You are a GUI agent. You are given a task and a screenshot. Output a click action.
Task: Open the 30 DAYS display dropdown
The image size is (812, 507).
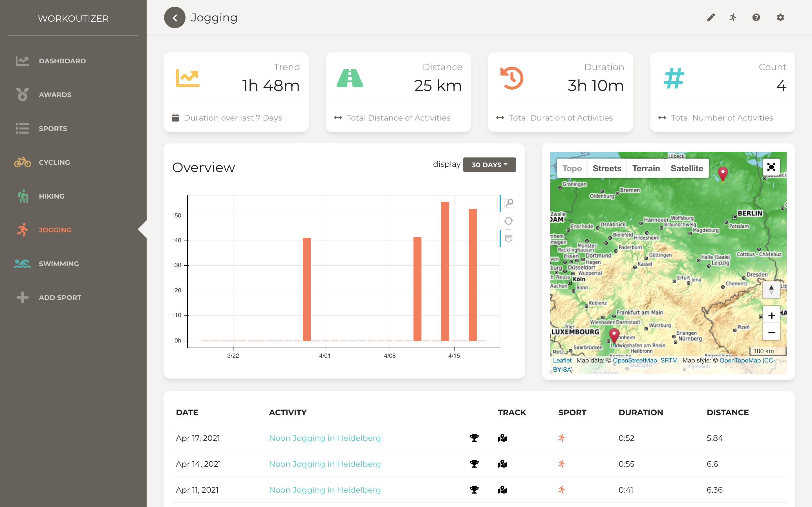tap(489, 165)
